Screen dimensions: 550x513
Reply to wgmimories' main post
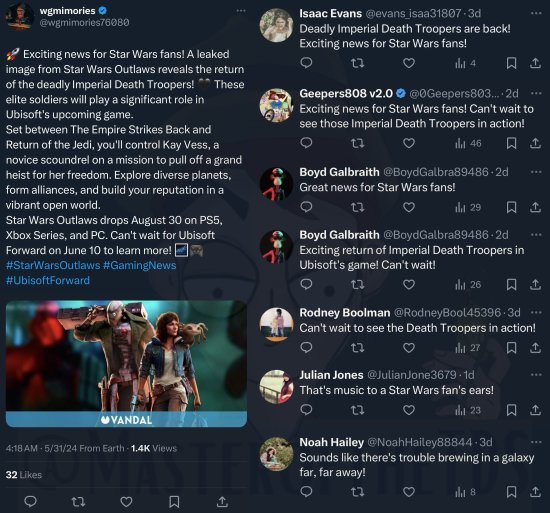pyautogui.click(x=30, y=501)
